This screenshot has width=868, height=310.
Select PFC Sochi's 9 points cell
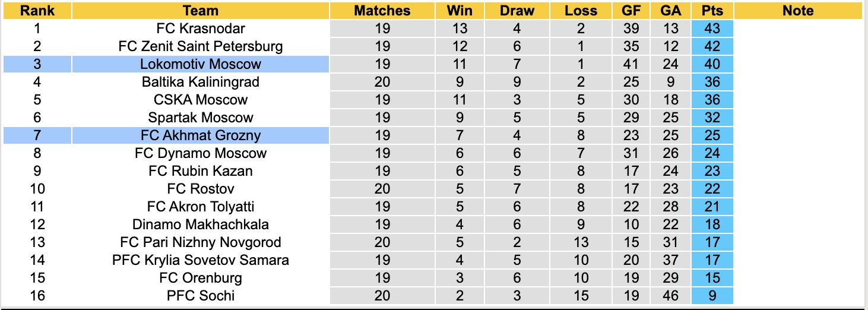[x=712, y=296]
